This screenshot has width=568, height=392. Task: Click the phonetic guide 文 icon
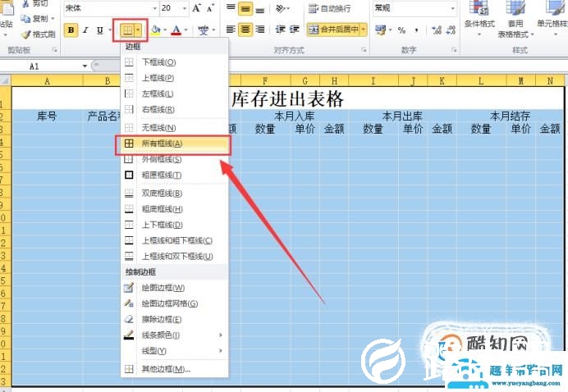204,30
